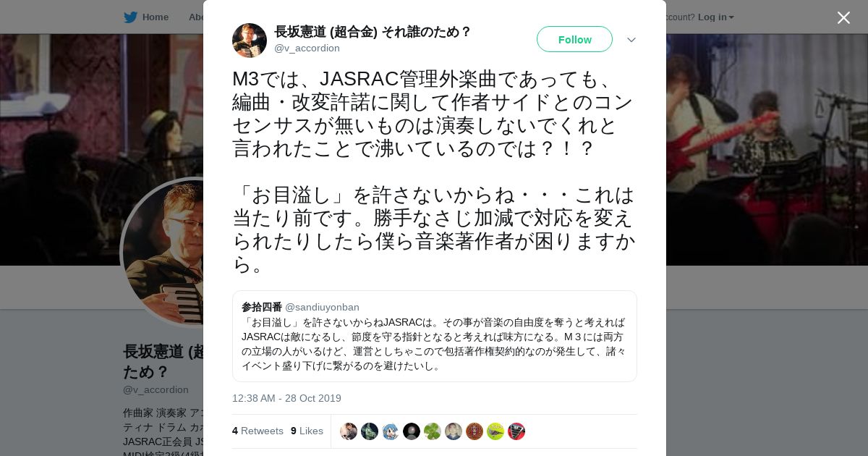868x456 pixels.
Task: Open the Log in dropdown
Action: [715, 17]
